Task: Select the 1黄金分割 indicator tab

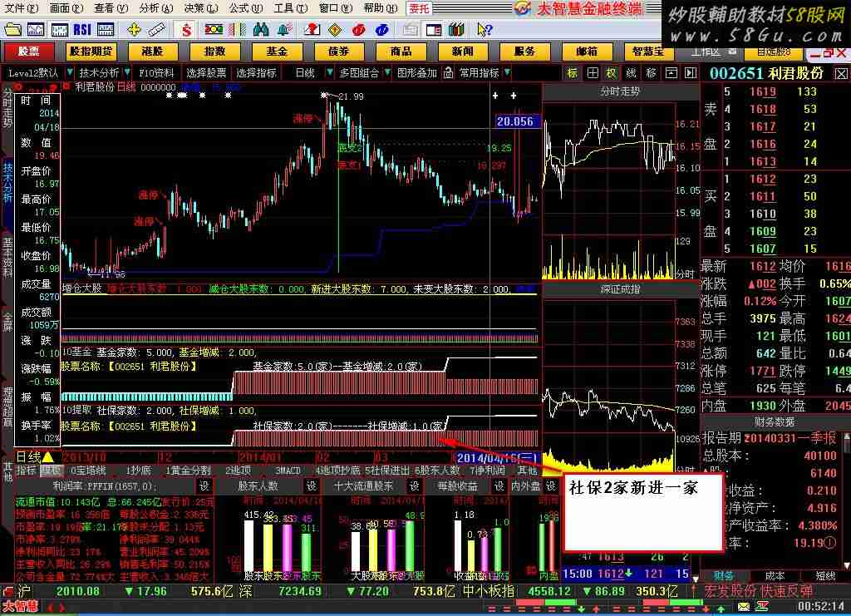Action: click(x=189, y=471)
